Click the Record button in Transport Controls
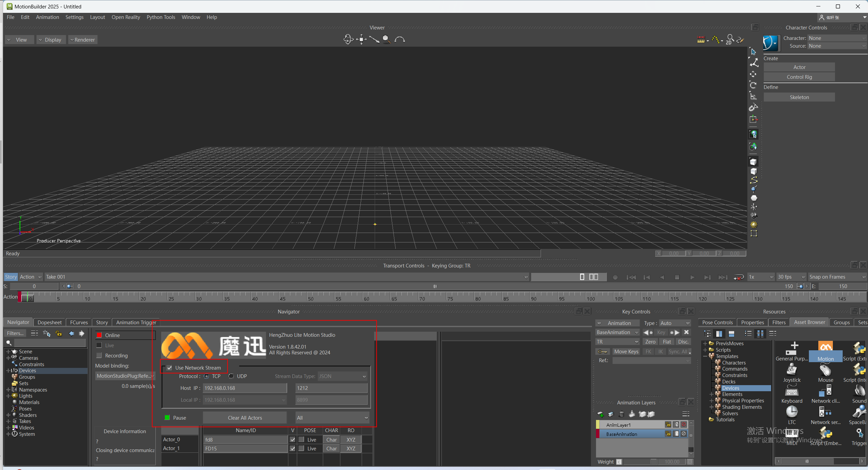Screen dimensions: 868x470 click(615, 277)
